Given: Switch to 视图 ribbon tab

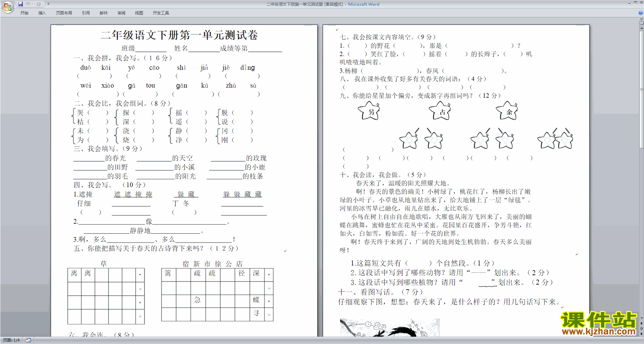Looking at the screenshot, I should pyautogui.click(x=139, y=13).
